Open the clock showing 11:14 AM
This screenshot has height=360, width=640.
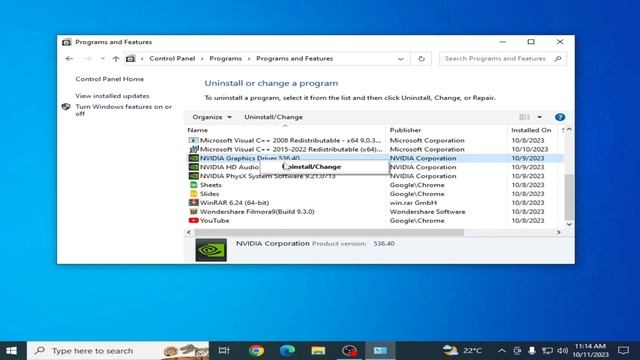(x=590, y=351)
